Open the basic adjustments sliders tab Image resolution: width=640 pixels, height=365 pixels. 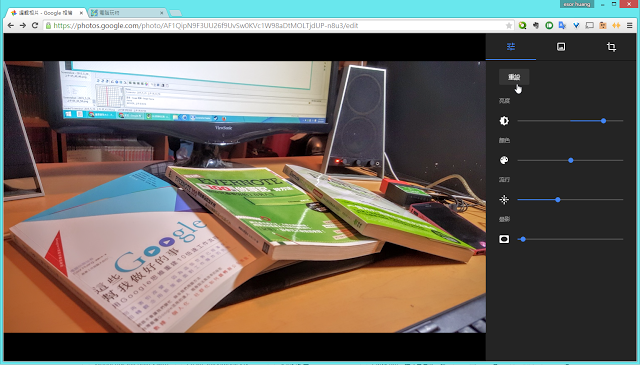click(511, 47)
